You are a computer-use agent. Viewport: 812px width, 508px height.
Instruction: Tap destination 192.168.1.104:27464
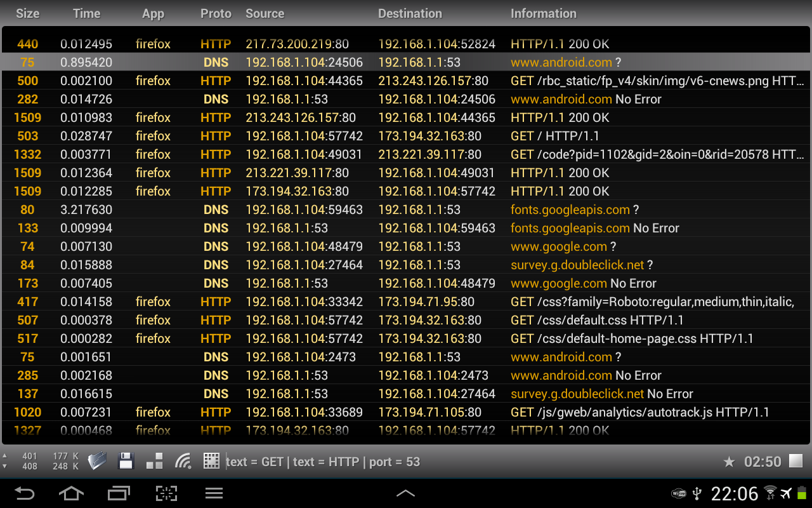436,394
